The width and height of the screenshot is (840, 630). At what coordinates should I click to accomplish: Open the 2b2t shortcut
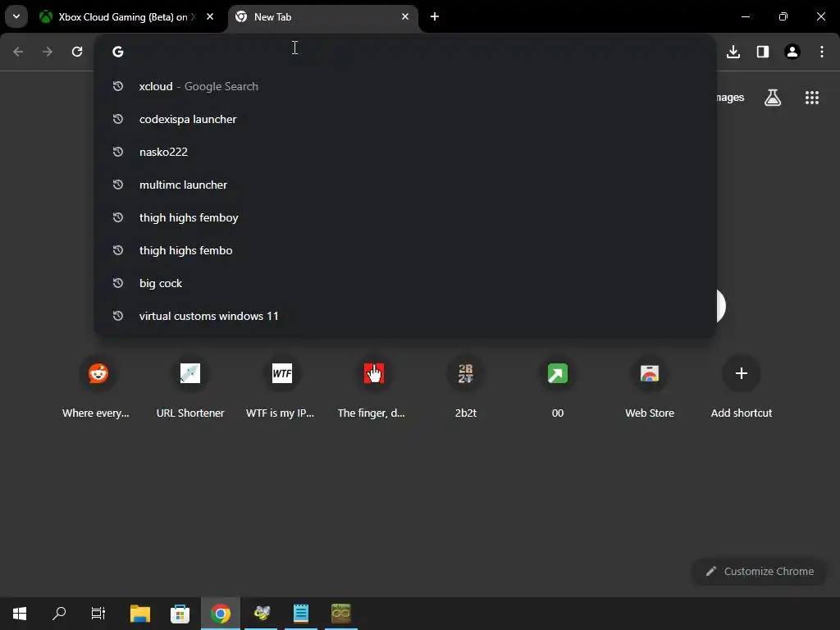pos(466,387)
